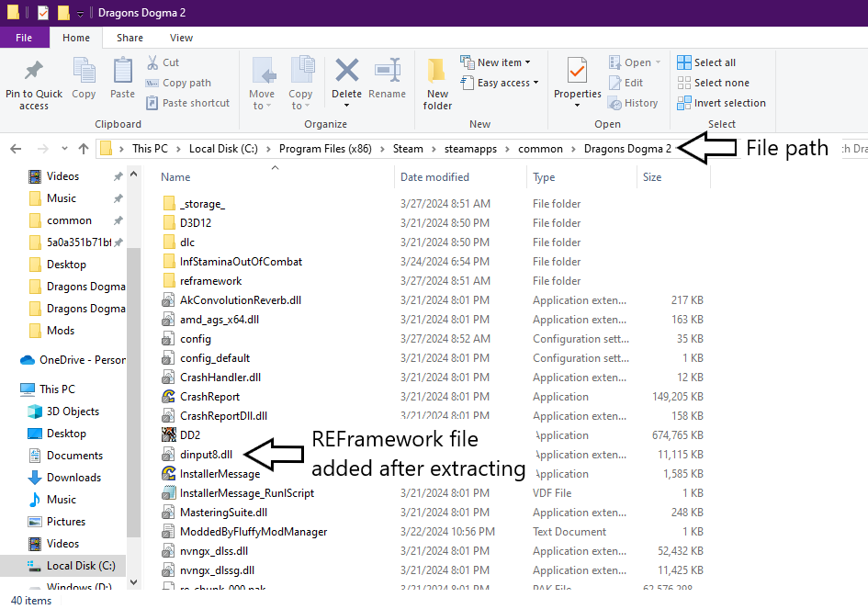Open Pictures in navigation pane
This screenshot has height=609, width=868.
point(66,522)
